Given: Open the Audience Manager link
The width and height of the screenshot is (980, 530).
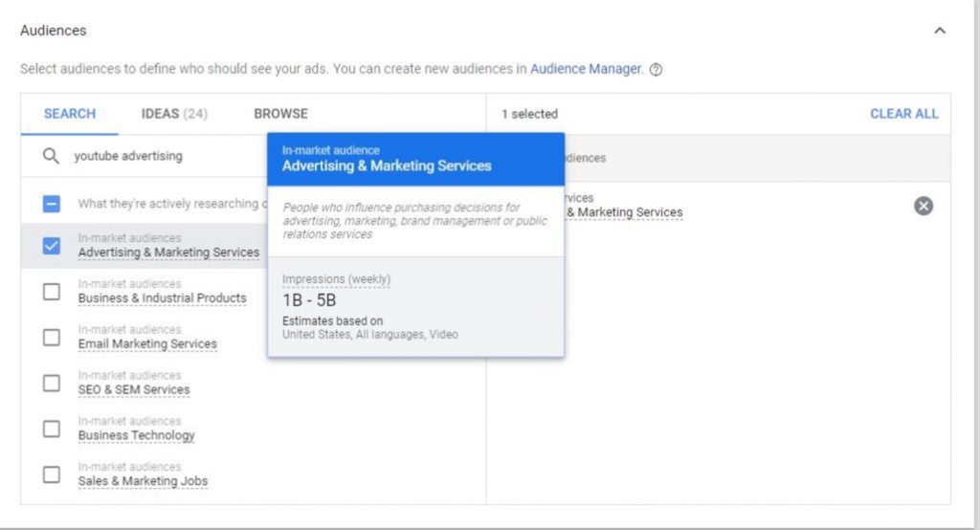Looking at the screenshot, I should [586, 69].
